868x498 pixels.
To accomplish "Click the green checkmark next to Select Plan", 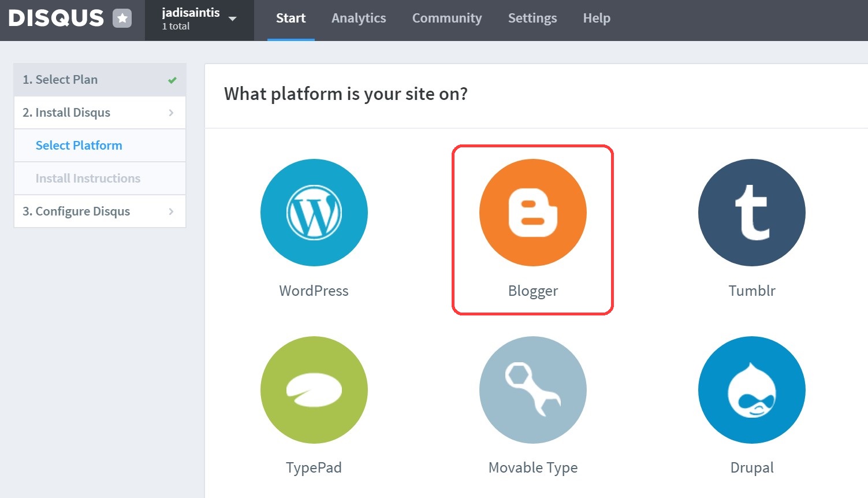I will click(x=172, y=80).
